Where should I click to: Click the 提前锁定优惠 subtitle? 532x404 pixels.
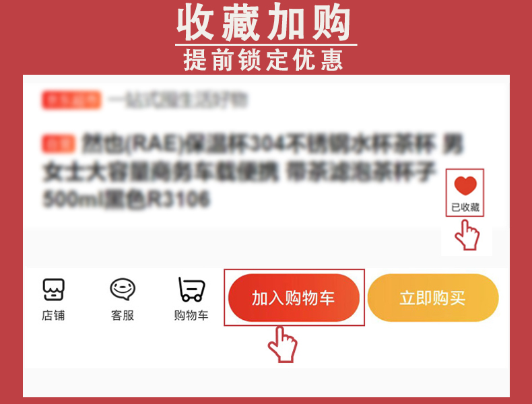(x=263, y=60)
